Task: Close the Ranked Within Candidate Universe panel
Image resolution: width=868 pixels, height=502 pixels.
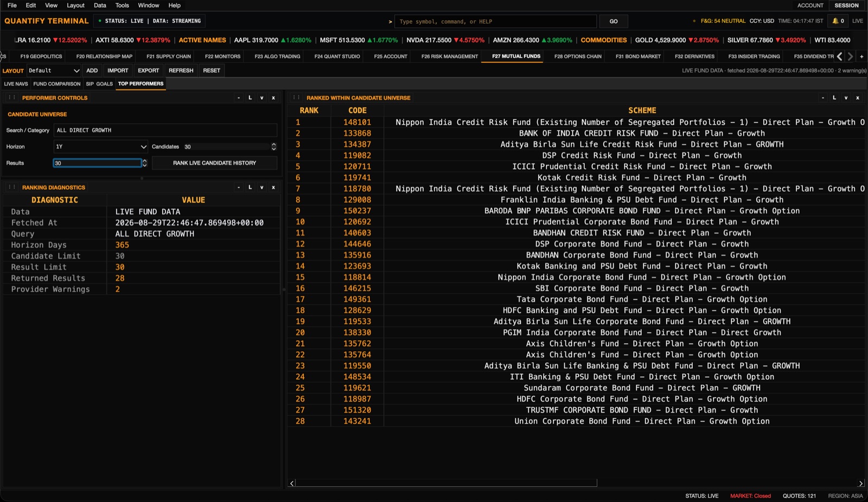Action: pyautogui.click(x=858, y=98)
